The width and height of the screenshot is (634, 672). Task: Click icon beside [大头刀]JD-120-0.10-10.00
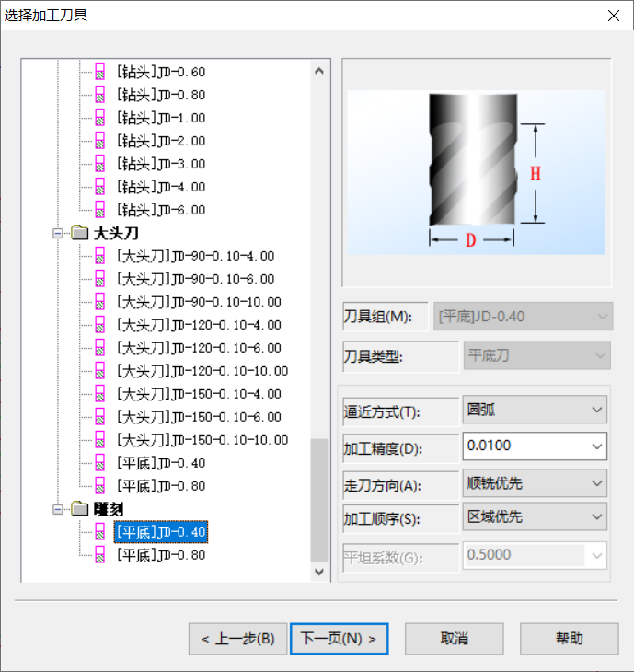(x=99, y=371)
